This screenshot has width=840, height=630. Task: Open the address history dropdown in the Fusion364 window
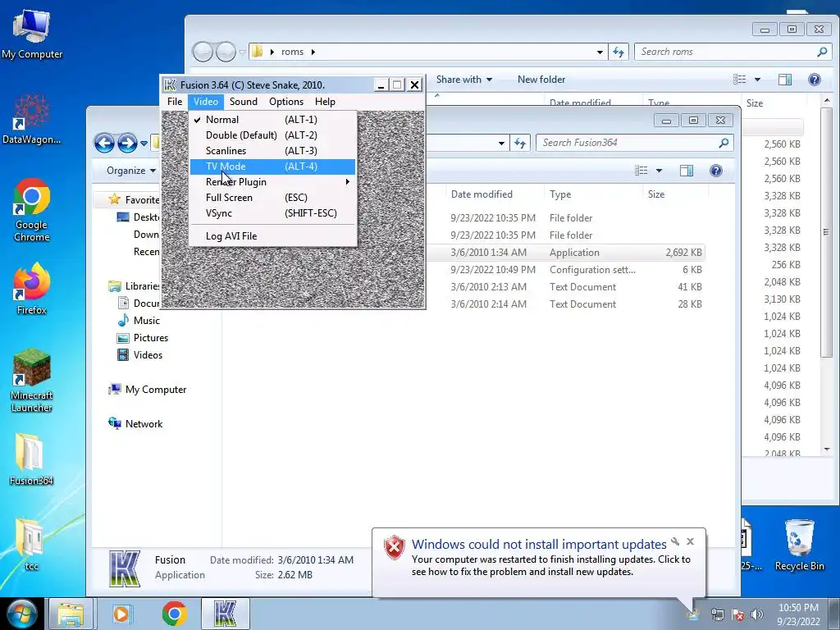tap(501, 143)
